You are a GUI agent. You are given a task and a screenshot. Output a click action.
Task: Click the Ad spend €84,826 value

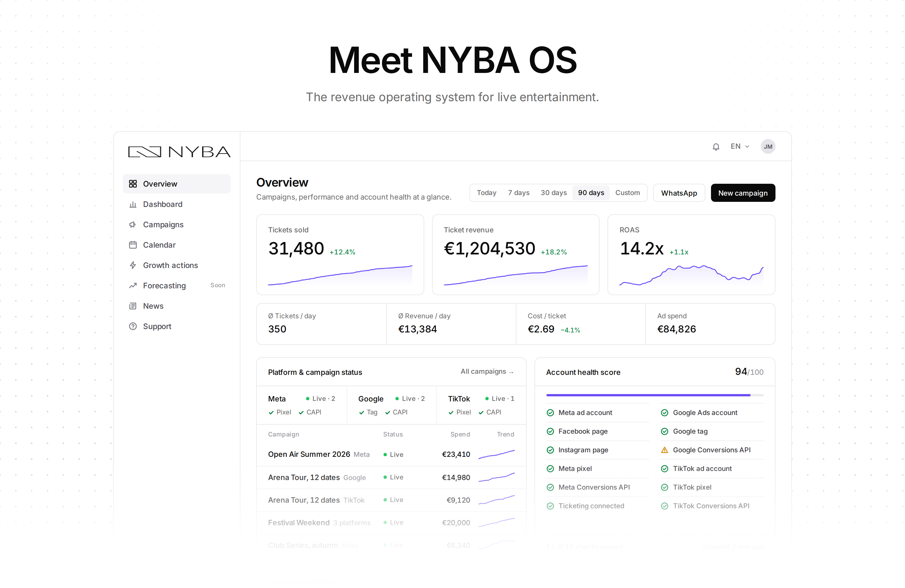tap(676, 329)
